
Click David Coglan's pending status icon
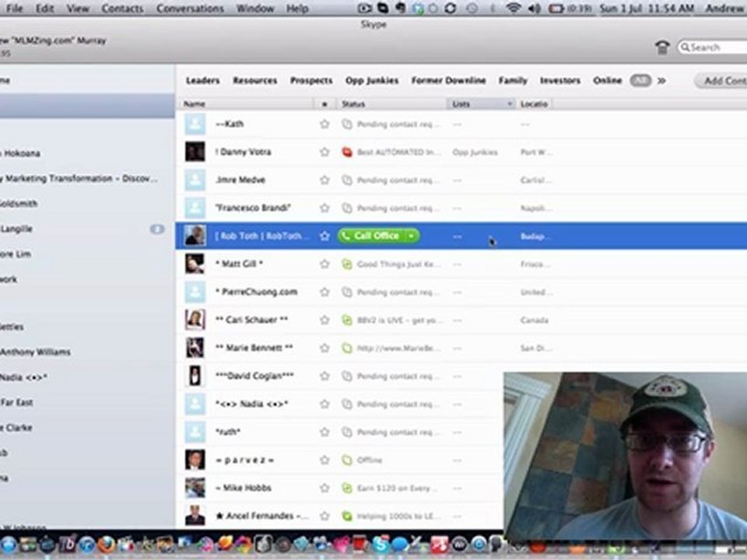tap(347, 376)
